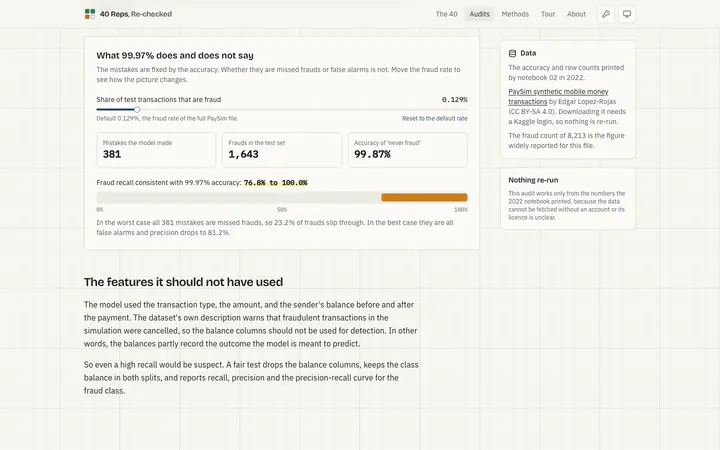
Task: Open the About page
Action: click(576, 14)
